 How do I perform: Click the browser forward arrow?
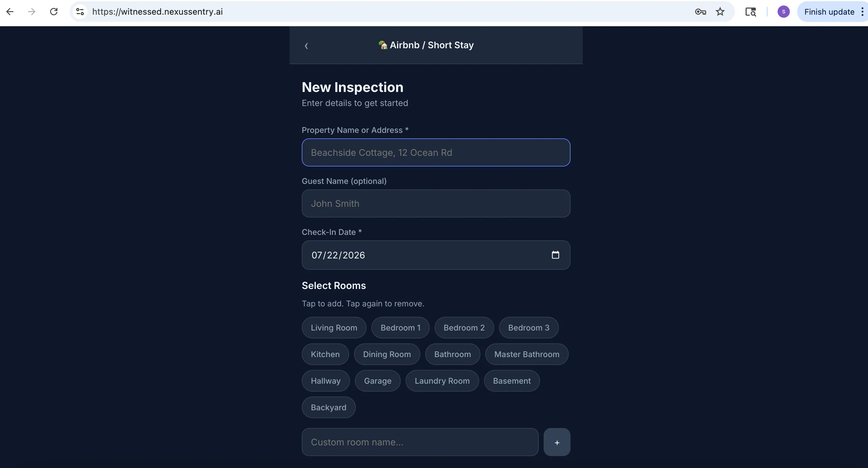pos(32,12)
